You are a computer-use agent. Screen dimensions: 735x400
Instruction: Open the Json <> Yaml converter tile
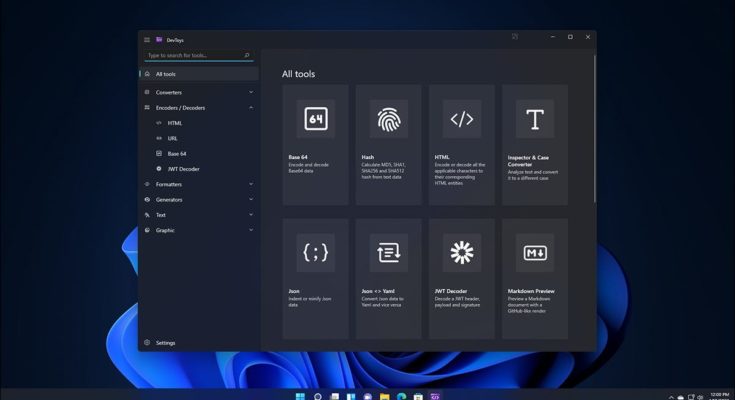[388, 278]
